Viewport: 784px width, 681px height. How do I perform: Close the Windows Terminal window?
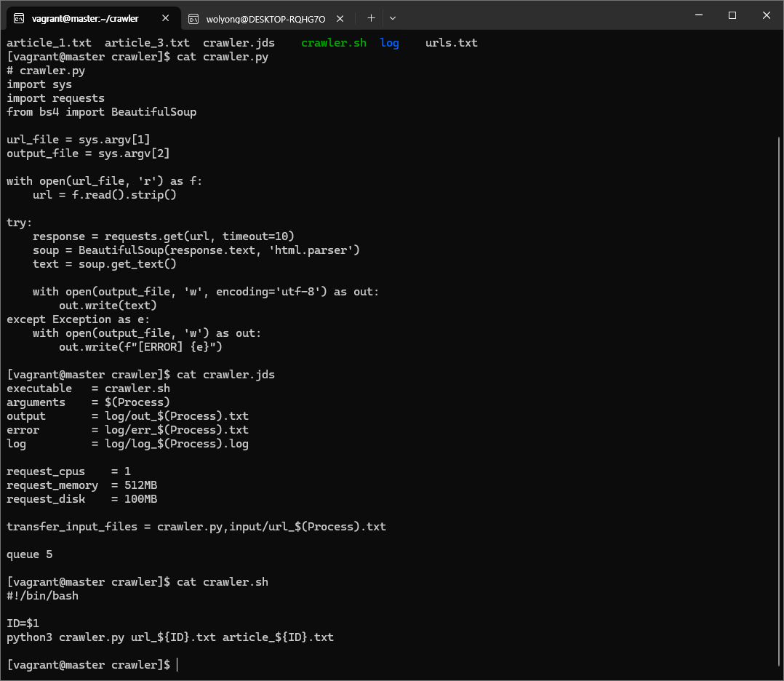tap(766, 15)
